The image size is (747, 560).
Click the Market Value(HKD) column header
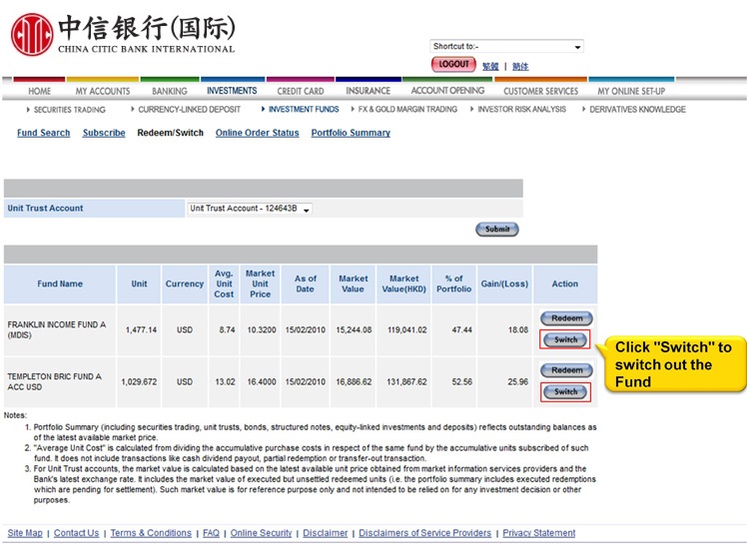click(x=404, y=283)
